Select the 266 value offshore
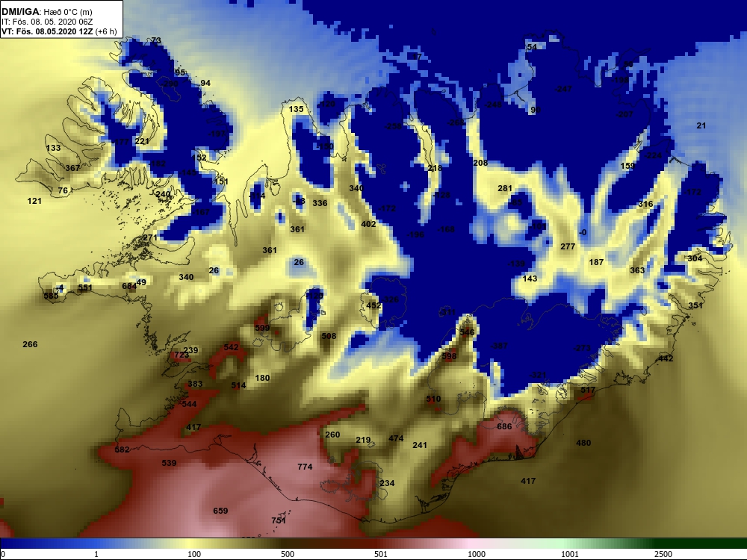This screenshot has height=560, width=747. (x=30, y=344)
